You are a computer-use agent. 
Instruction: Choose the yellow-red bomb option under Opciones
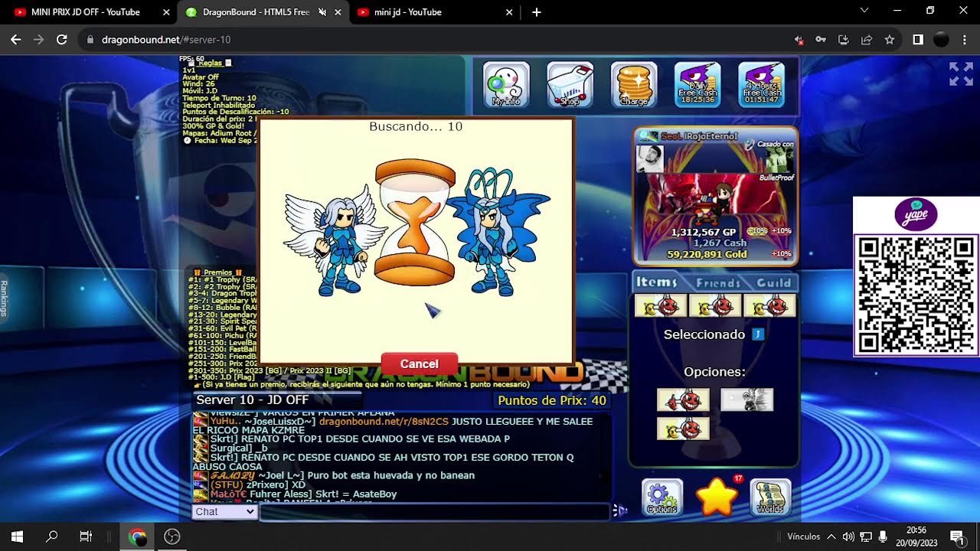coord(683,429)
